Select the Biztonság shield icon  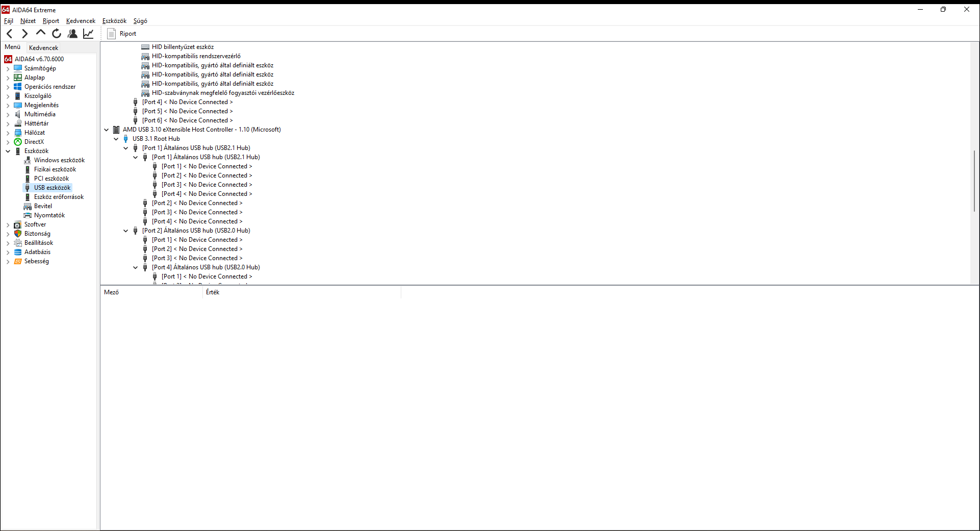18,234
